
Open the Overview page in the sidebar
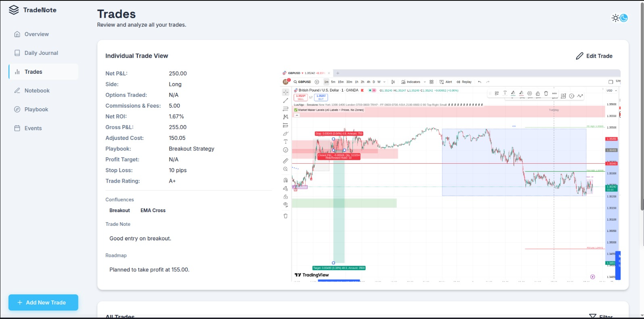43,34
